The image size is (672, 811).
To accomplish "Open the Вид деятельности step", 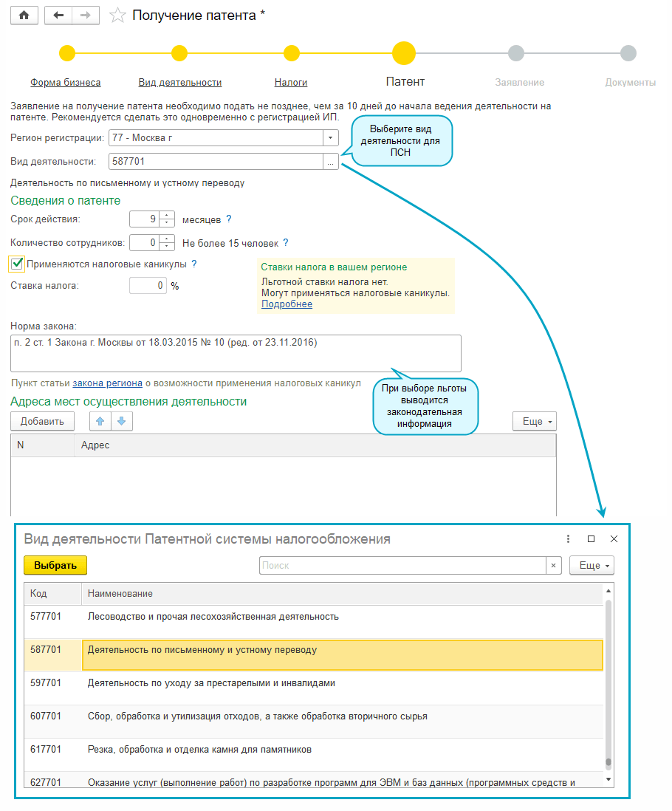I will point(180,82).
